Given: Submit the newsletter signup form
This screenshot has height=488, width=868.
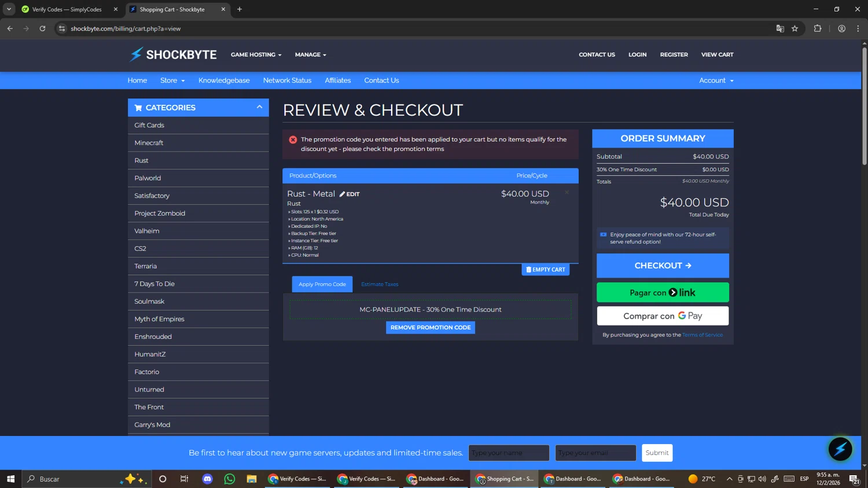Looking at the screenshot, I should pos(657,453).
